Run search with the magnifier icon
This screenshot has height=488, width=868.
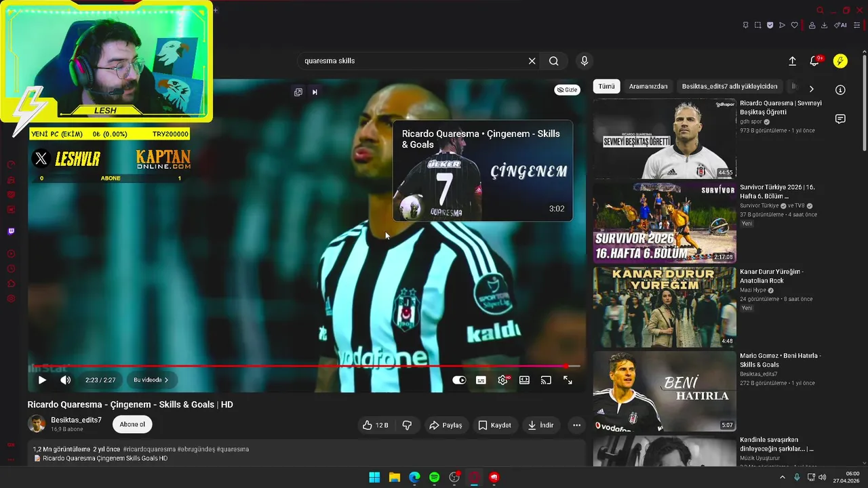click(x=554, y=61)
